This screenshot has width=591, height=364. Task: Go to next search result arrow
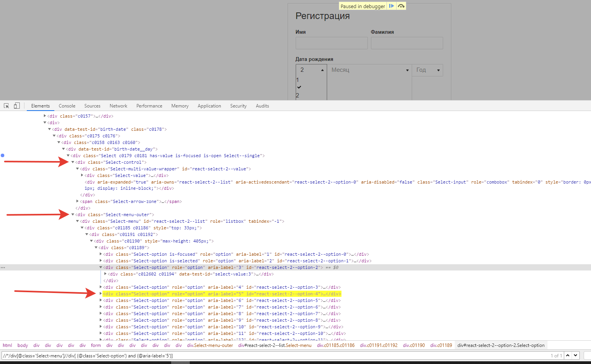(x=576, y=355)
